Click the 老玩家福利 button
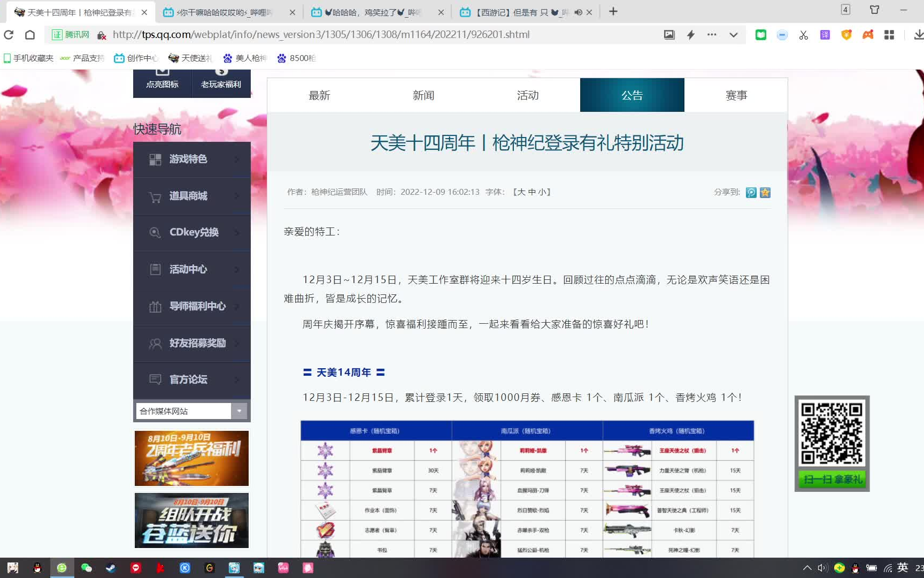The height and width of the screenshot is (578, 924). [x=221, y=83]
